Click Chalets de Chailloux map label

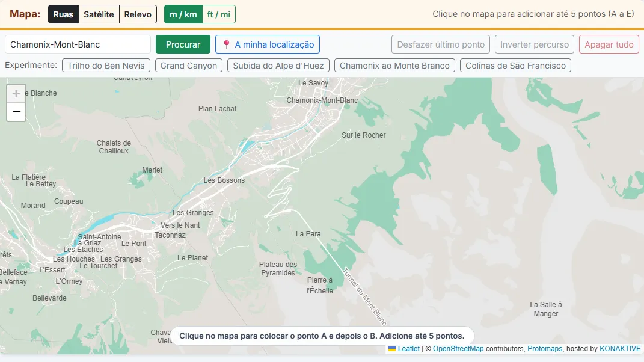[114, 147]
